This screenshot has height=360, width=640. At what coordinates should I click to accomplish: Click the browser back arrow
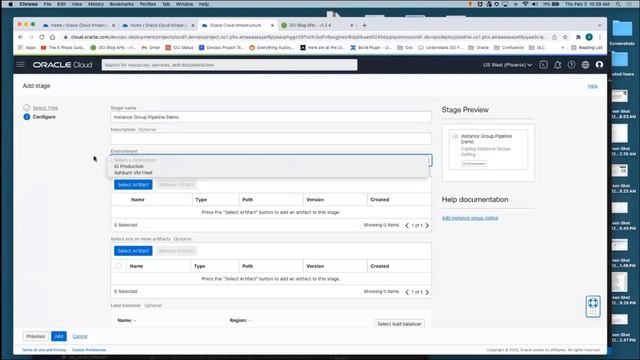21,37
